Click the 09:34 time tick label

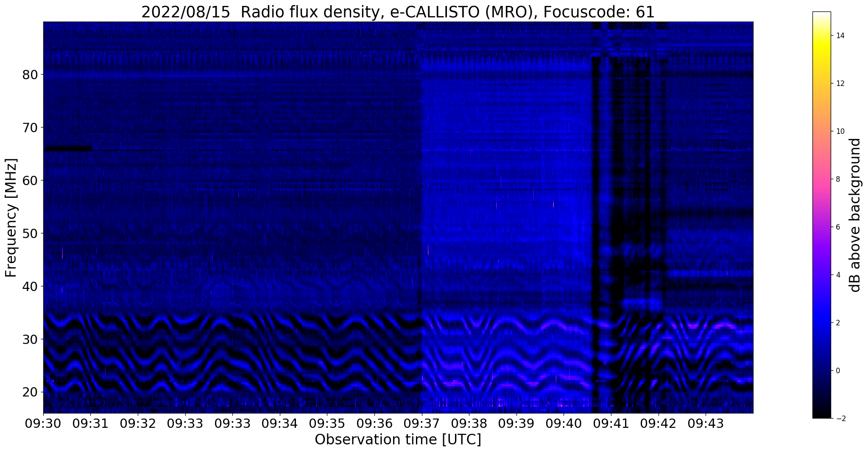pos(279,423)
